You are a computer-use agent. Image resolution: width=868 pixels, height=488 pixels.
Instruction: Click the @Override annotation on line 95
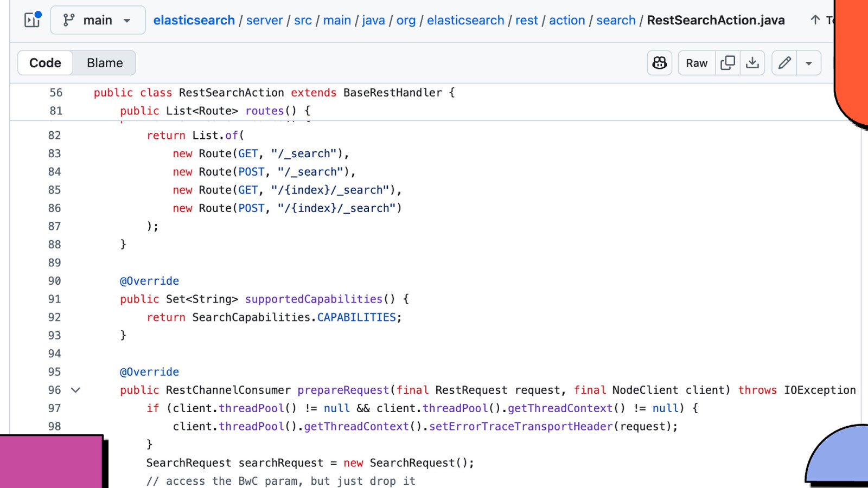point(149,372)
